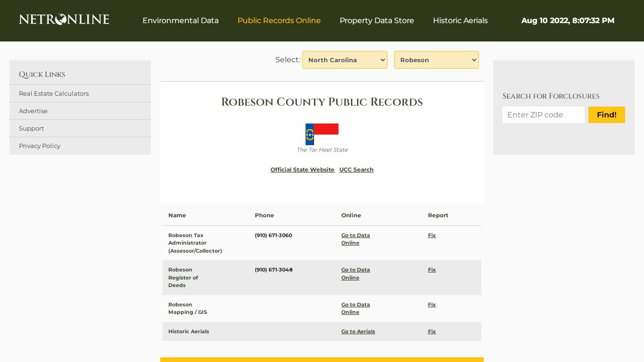Open the UCC Search link
Viewport: 644px width, 362px height.
[356, 170]
